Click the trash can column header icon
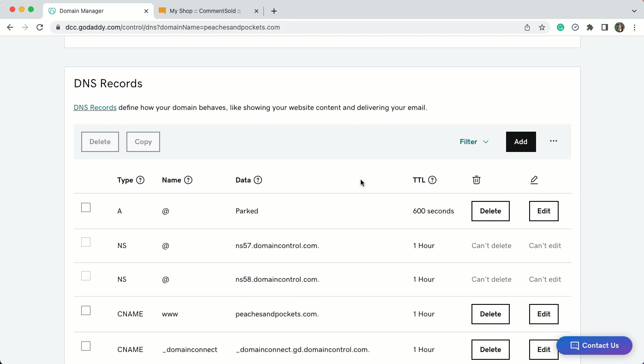The width and height of the screenshot is (644, 364). (x=477, y=180)
